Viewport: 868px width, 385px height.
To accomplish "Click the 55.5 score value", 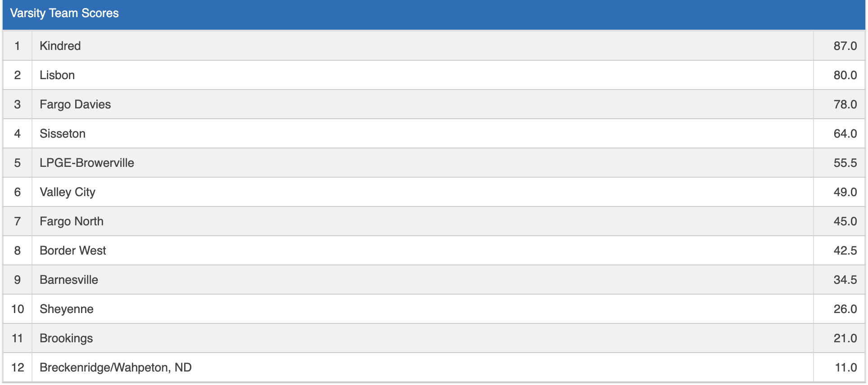I will (x=845, y=163).
